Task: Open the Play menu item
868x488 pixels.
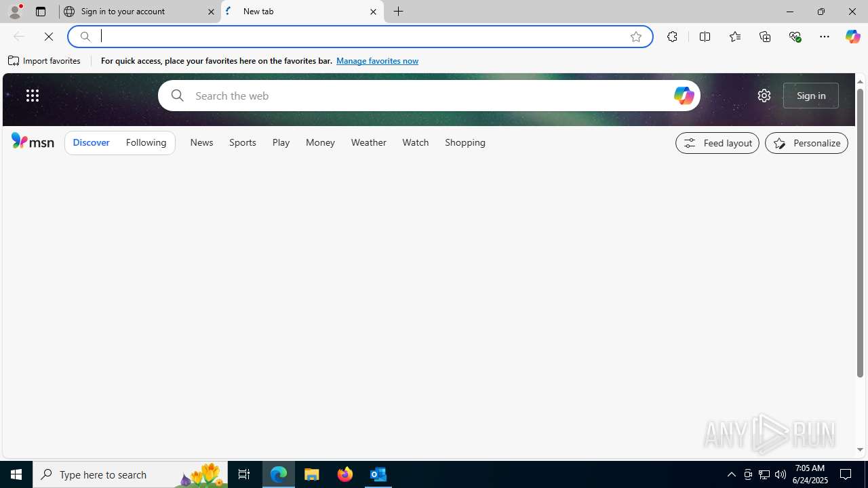Action: (281, 142)
